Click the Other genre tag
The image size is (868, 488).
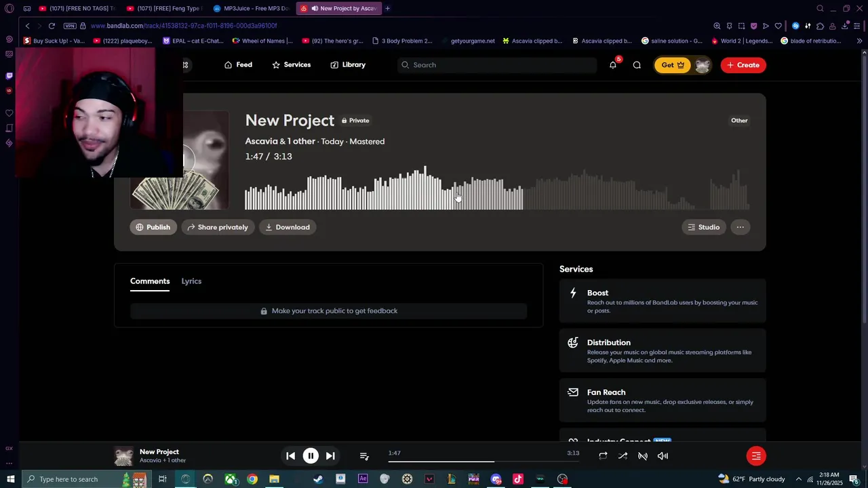739,121
